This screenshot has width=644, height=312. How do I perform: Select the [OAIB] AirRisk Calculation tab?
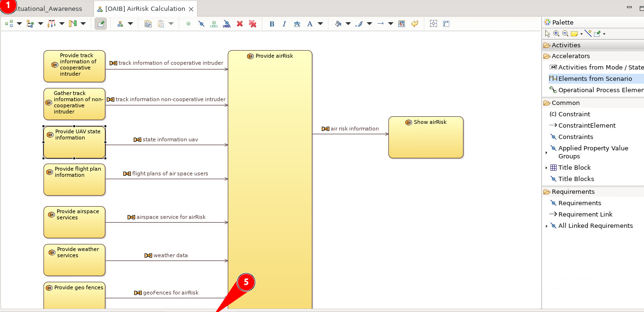click(x=146, y=9)
